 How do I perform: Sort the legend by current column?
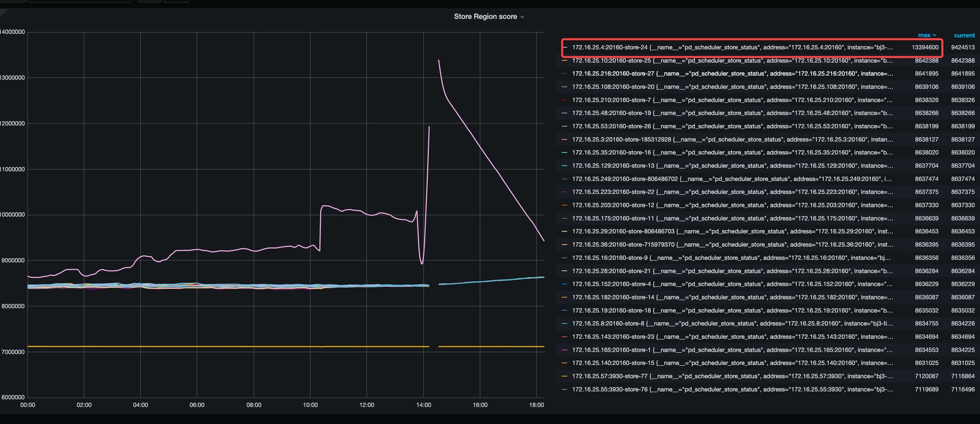pos(964,35)
